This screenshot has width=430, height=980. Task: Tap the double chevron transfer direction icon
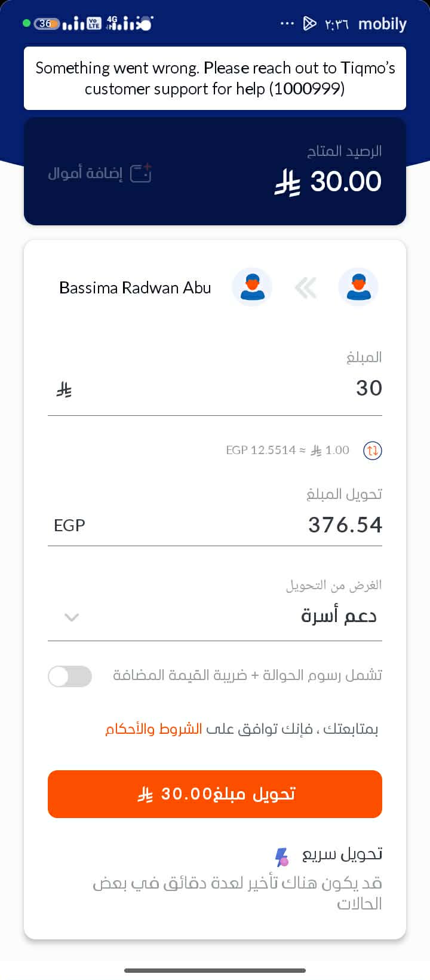[x=305, y=288]
